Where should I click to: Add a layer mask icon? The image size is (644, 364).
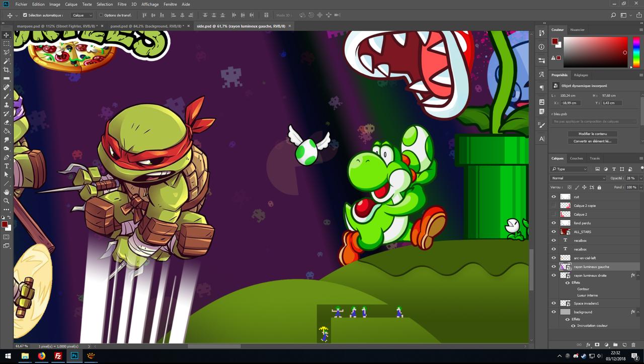point(597,345)
